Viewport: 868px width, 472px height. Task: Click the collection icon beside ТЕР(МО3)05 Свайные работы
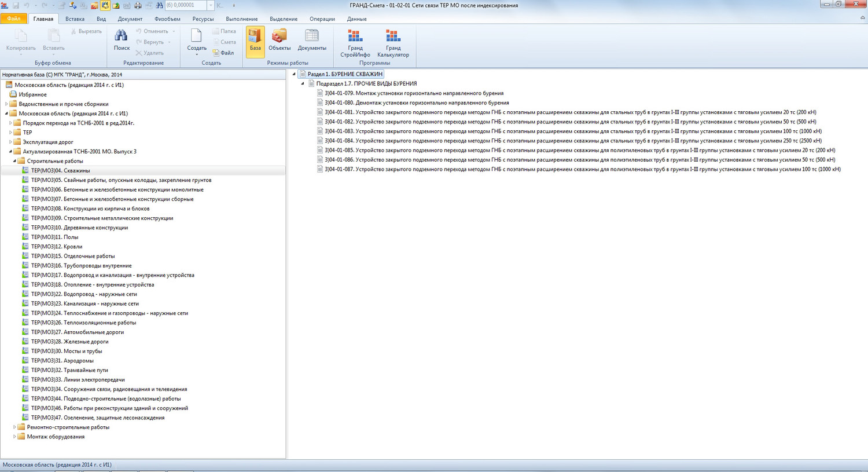pos(25,180)
